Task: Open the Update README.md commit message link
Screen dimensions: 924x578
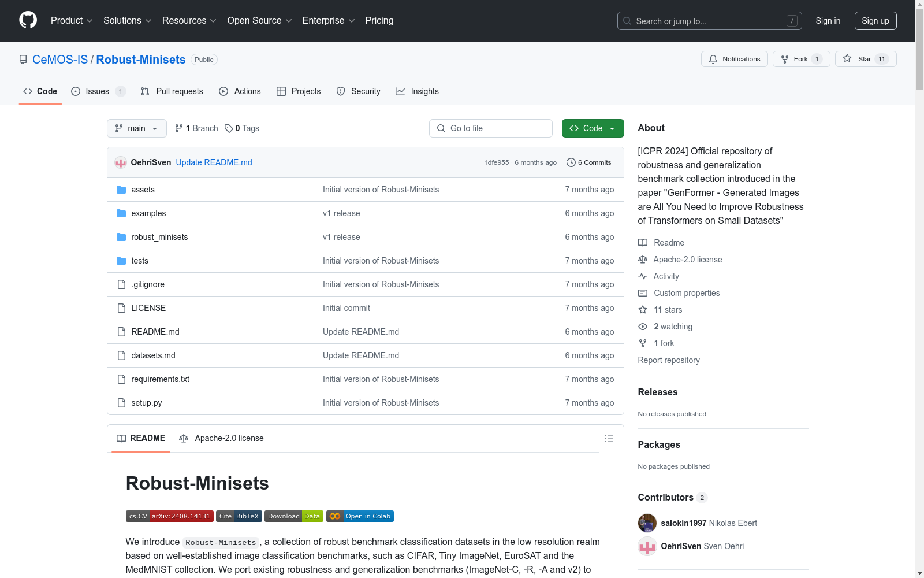Action: (214, 162)
